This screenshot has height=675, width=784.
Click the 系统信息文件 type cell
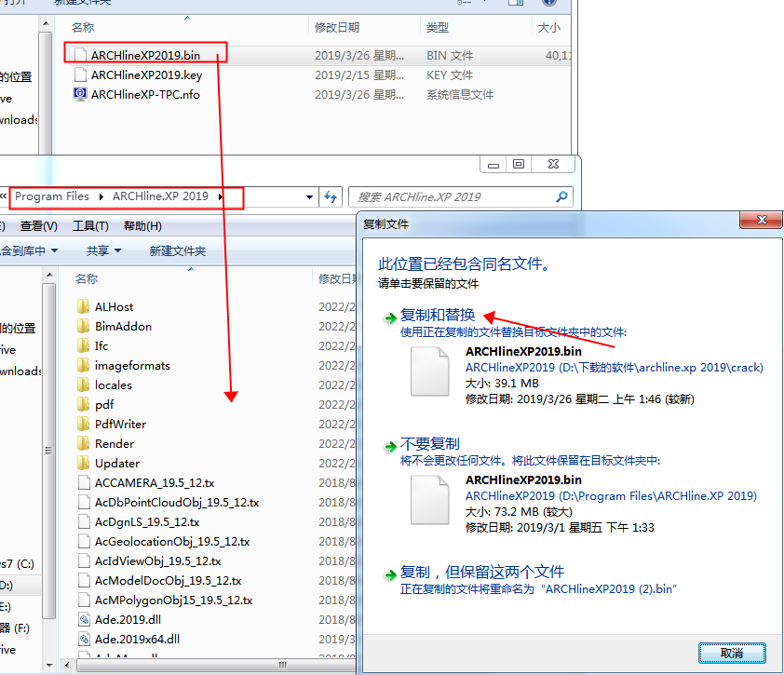pos(459,95)
